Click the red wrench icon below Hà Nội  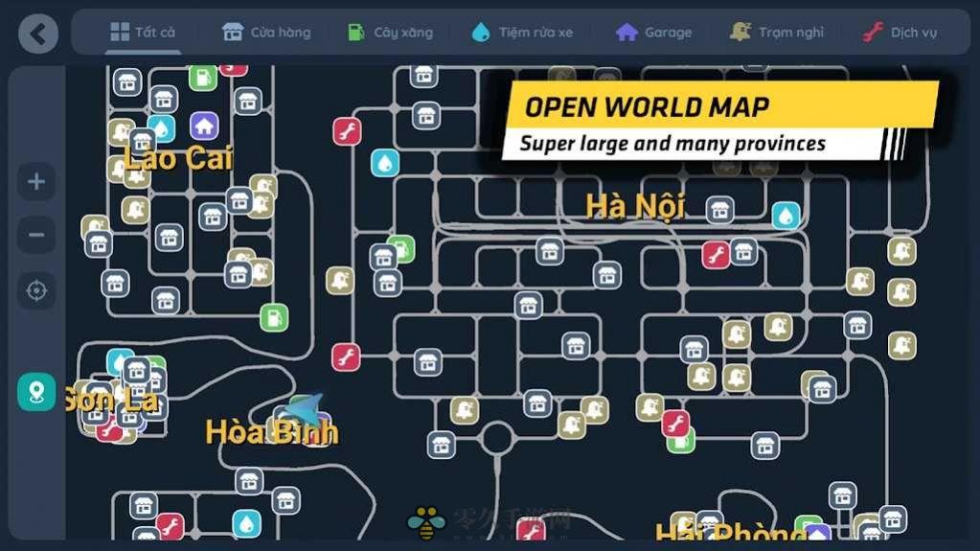tap(716, 255)
